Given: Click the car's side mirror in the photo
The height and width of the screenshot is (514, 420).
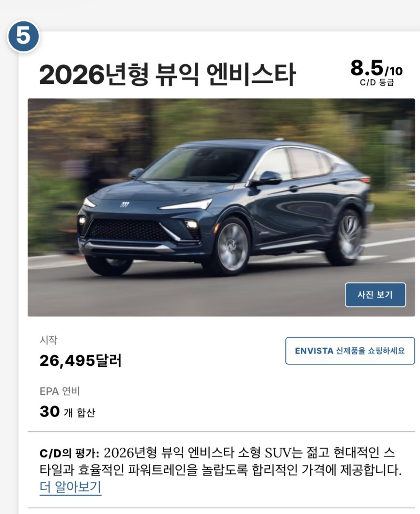Looking at the screenshot, I should coord(269,178).
